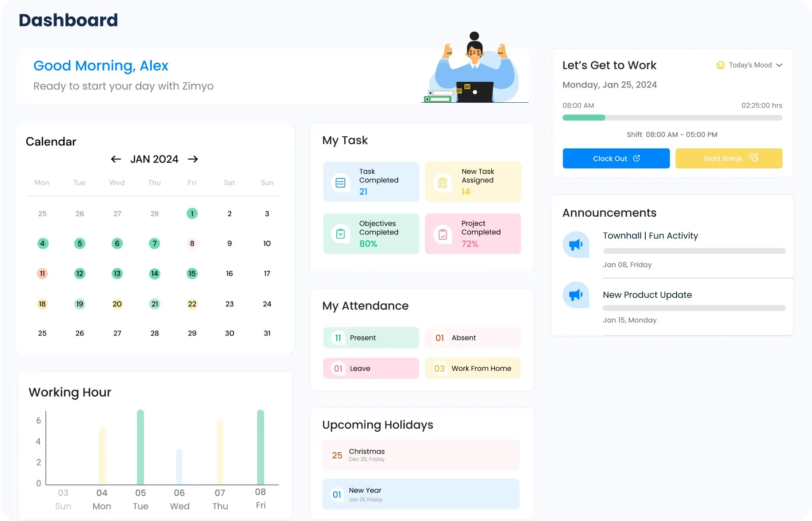Select the 11 Present attendance tile

(x=371, y=338)
